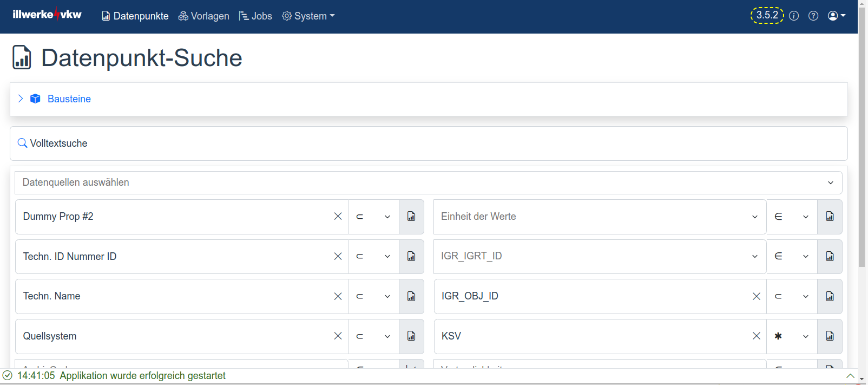Clear the Techn. Name field with X

(x=338, y=296)
